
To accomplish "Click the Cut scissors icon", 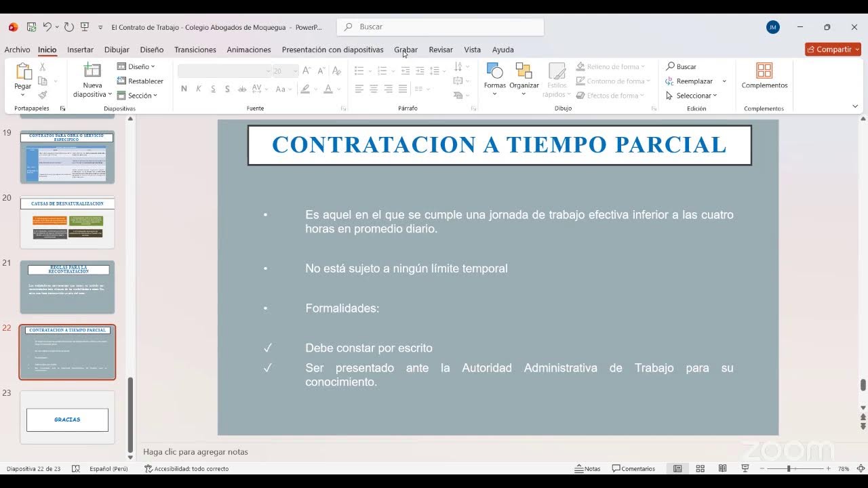I will pos(42,67).
